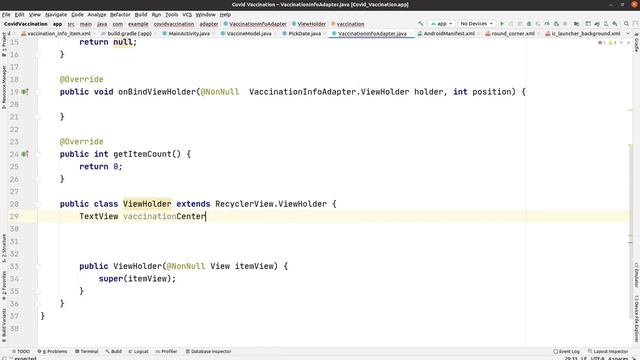Toggle the Gradle panel on right edge

click(636, 42)
